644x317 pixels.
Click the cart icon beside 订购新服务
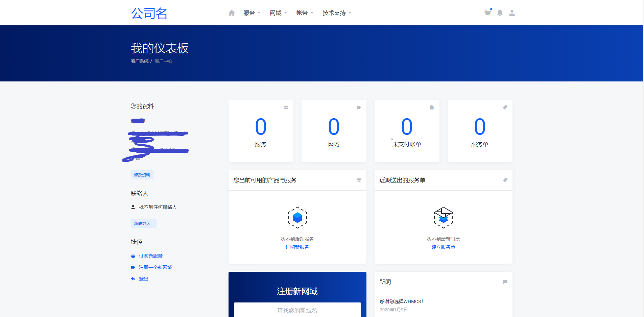pos(133,256)
